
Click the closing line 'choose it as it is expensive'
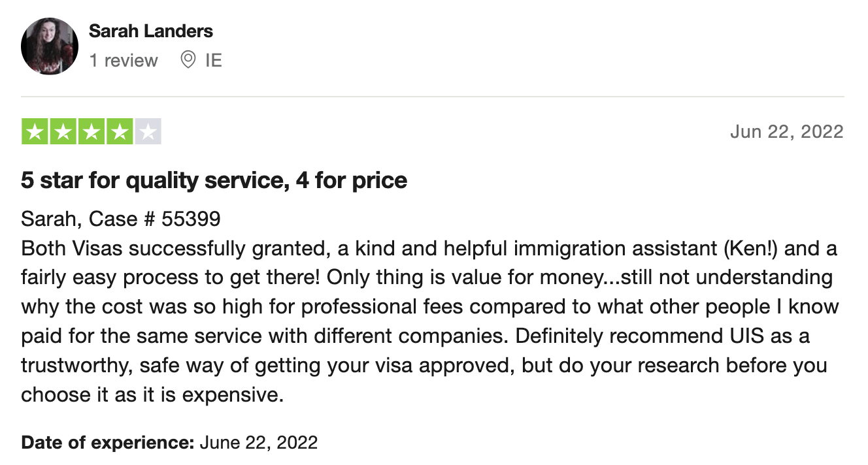pyautogui.click(x=152, y=396)
